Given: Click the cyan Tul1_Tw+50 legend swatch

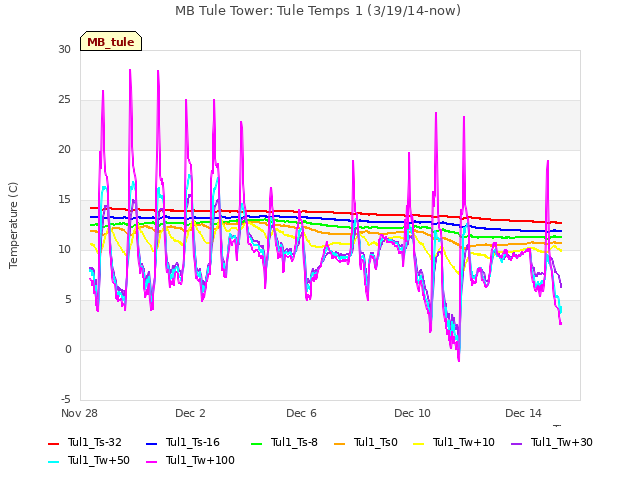Looking at the screenshot, I should [x=53, y=462].
